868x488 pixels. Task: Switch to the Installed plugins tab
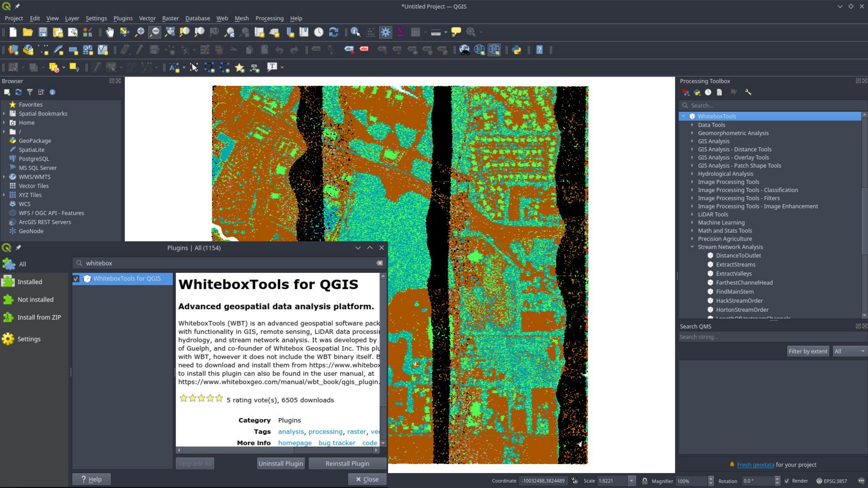tap(30, 282)
